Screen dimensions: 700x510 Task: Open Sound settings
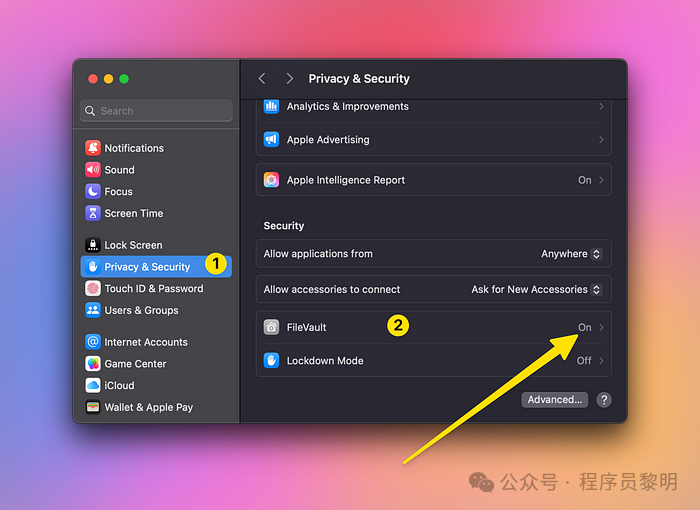coord(156,170)
